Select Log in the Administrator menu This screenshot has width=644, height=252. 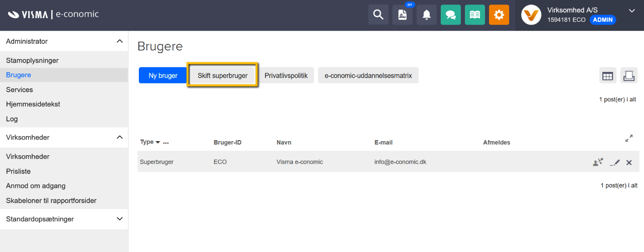[x=12, y=119]
